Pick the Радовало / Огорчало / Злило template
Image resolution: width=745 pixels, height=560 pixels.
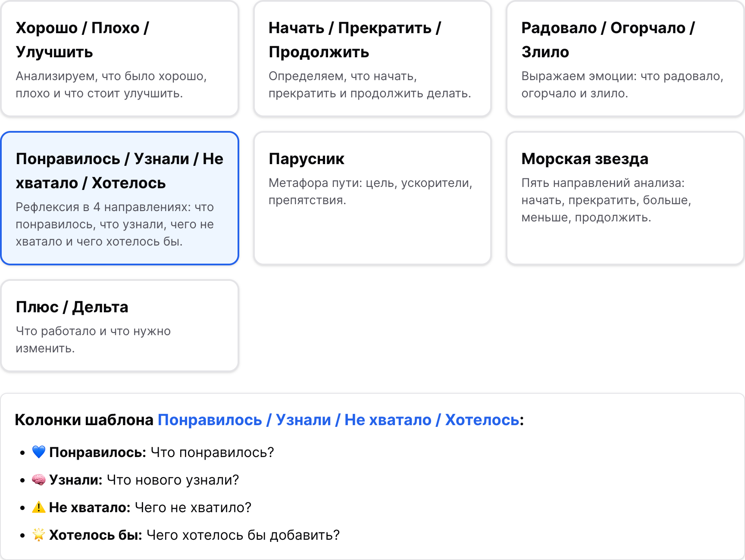pos(625,59)
